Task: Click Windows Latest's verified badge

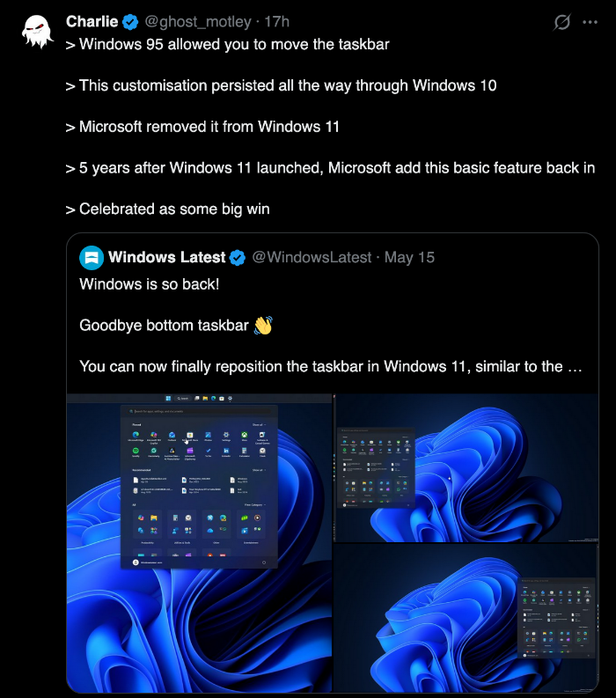Action: click(238, 258)
